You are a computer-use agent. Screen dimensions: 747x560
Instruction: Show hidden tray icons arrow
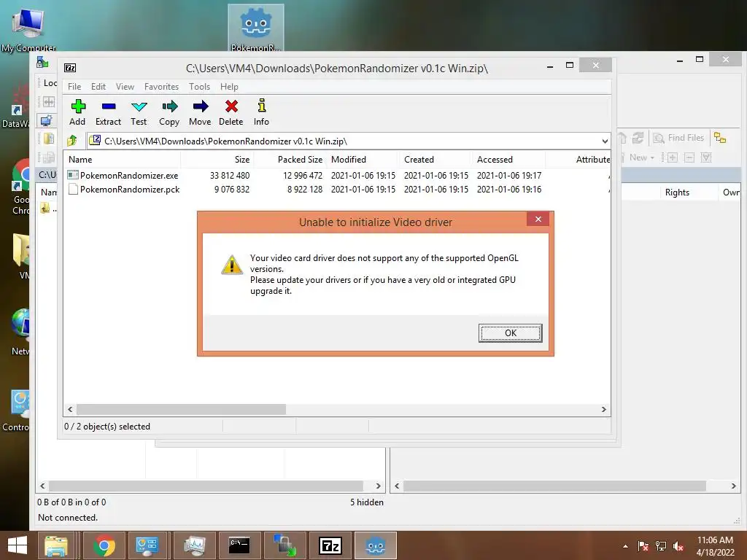tap(625, 547)
